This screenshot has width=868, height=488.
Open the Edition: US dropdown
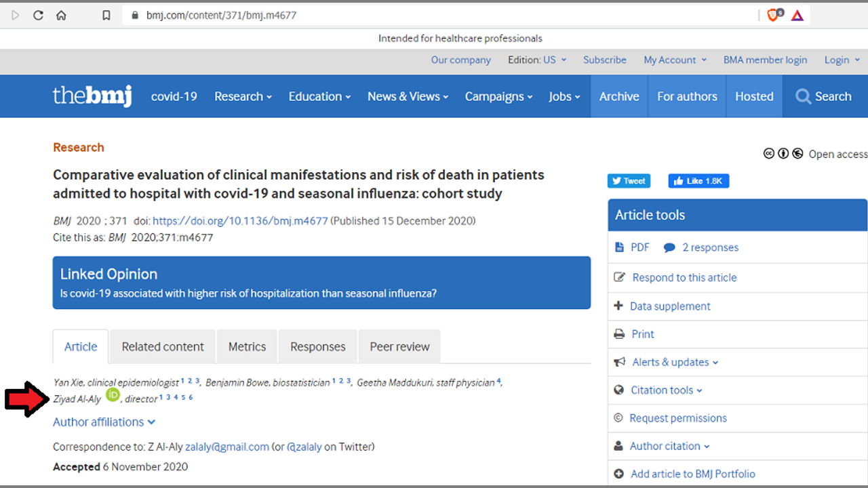click(x=537, y=60)
